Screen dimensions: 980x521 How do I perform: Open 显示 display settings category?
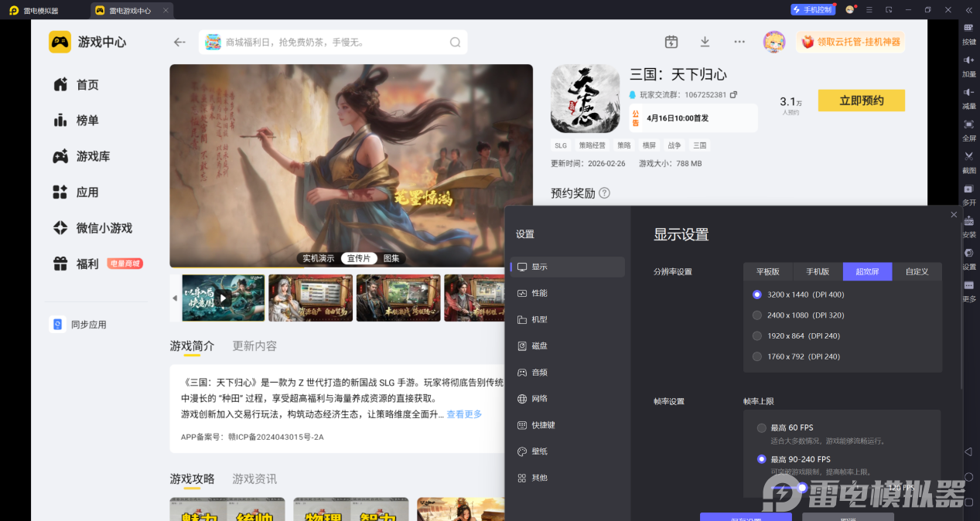click(568, 267)
